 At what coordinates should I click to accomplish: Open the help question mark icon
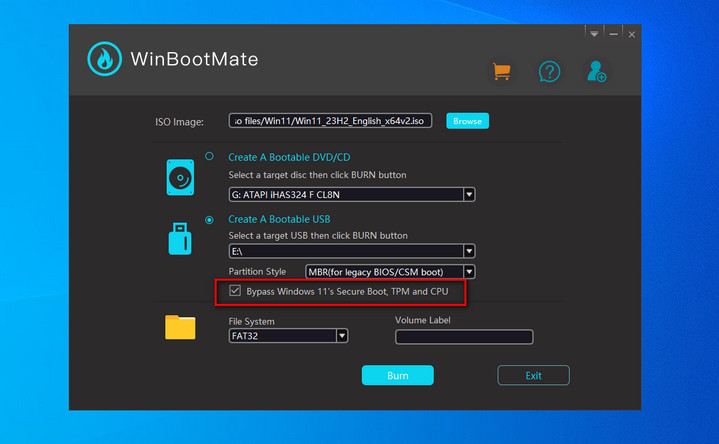coord(549,72)
